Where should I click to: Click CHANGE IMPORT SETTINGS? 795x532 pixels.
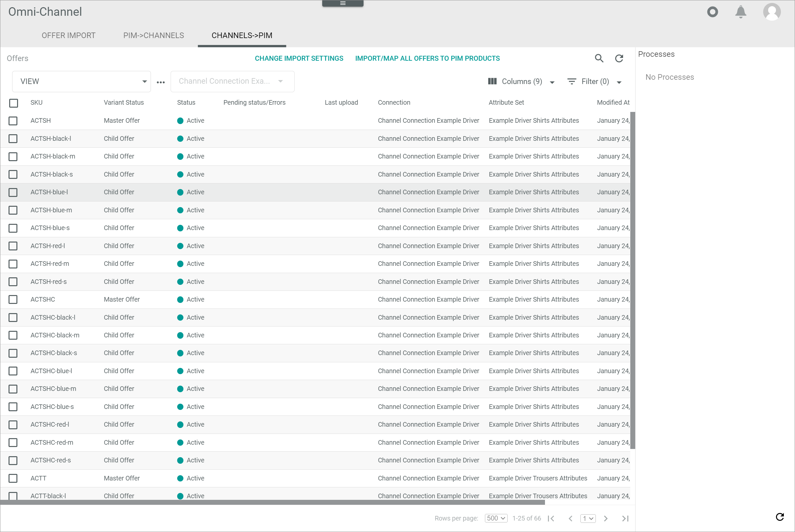coord(299,58)
